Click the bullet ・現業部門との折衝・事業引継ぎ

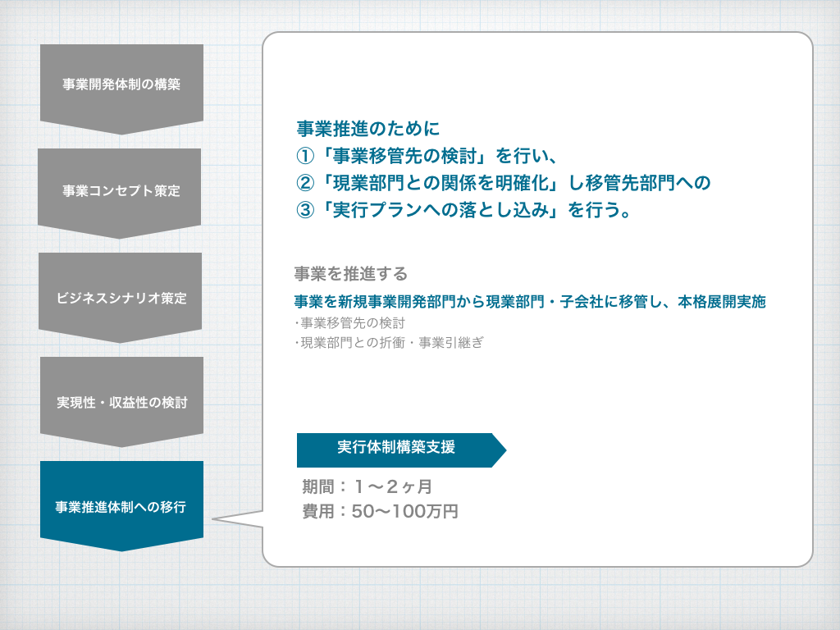(x=388, y=342)
